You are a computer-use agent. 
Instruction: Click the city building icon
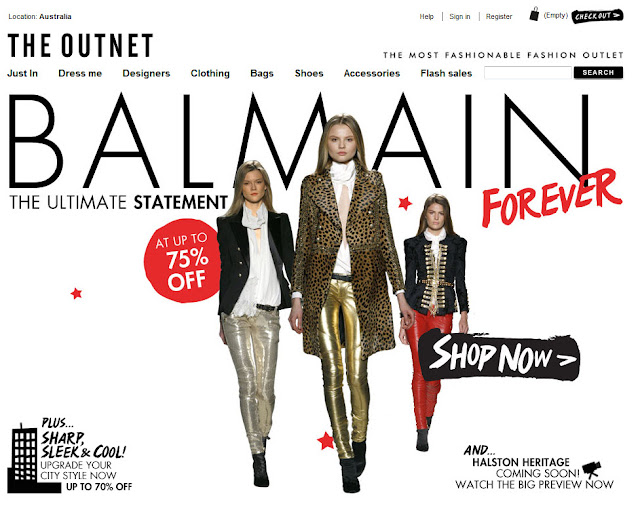[x=35, y=458]
